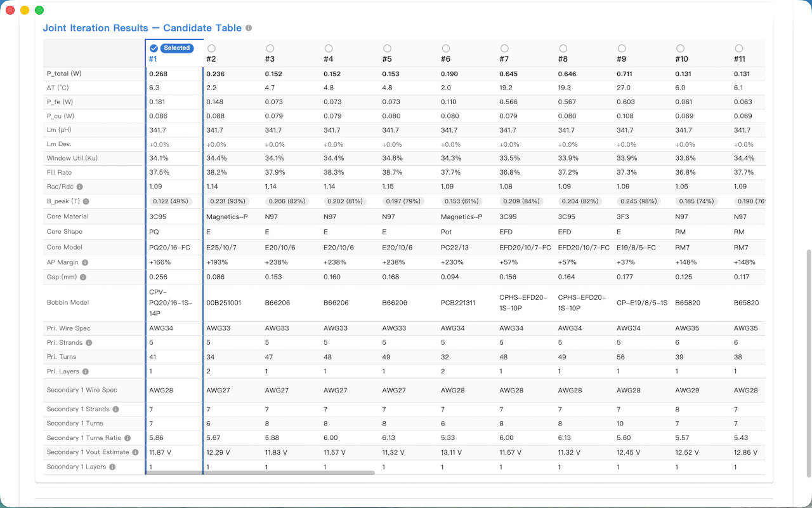Click info icon beside Candidate Table title

pos(249,28)
